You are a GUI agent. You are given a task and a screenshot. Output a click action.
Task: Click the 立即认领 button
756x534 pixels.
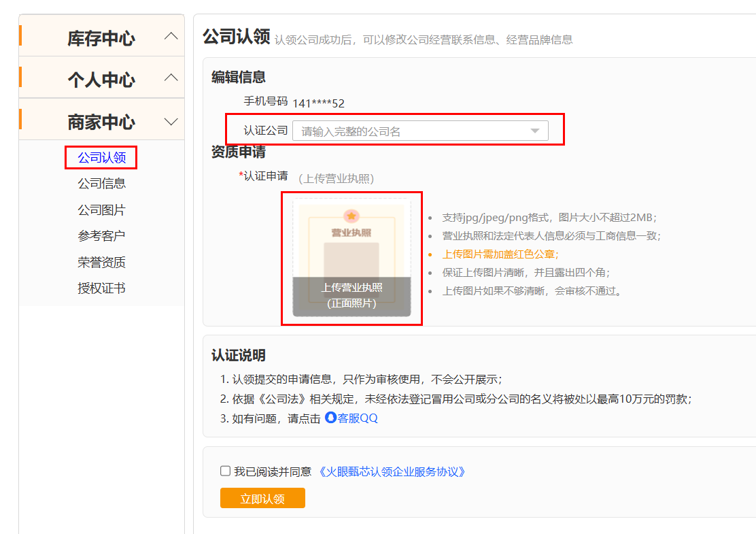point(263,498)
